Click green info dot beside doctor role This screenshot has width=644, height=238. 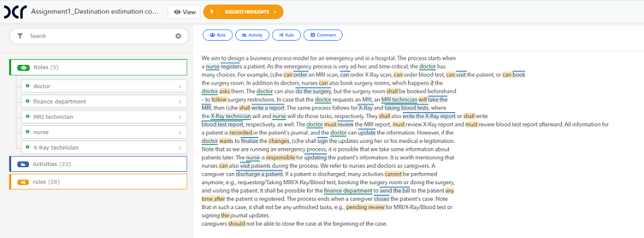(x=28, y=87)
